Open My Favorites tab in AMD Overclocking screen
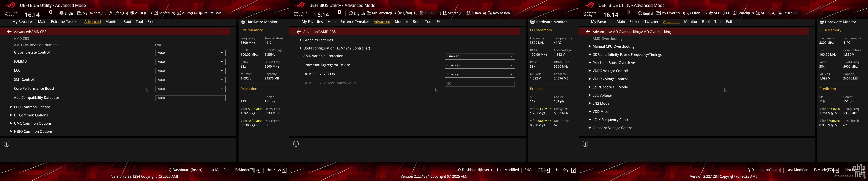Screen dimensions: 868x181 601,22
